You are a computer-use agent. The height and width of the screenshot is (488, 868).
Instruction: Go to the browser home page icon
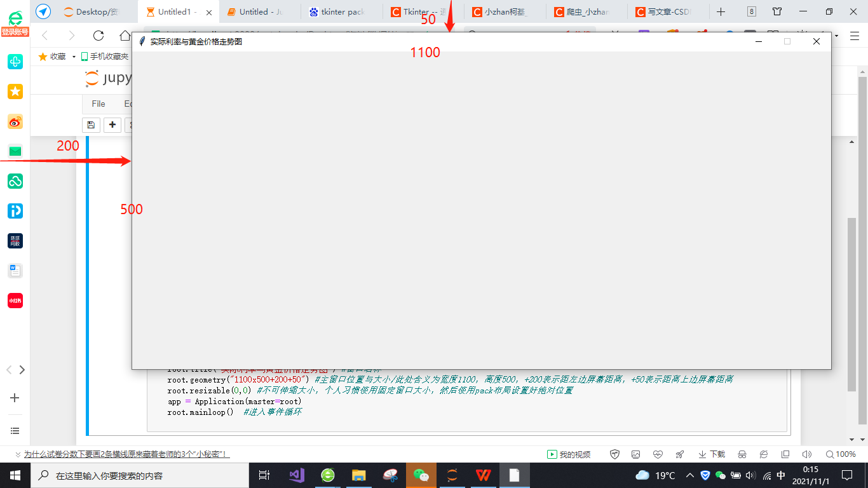click(125, 36)
